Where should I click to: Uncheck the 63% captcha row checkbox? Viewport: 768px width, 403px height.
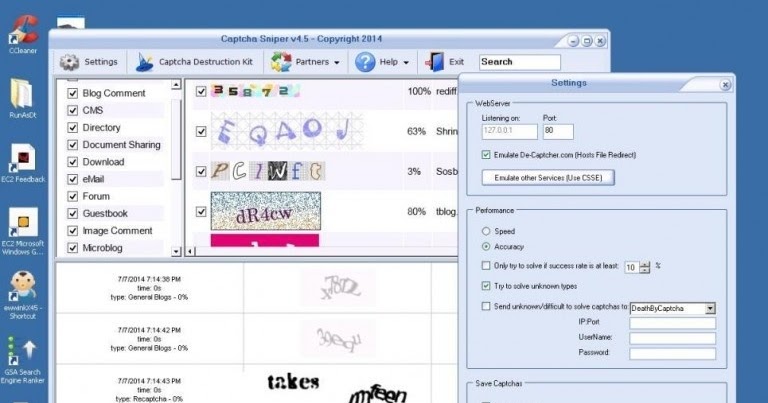tap(201, 131)
